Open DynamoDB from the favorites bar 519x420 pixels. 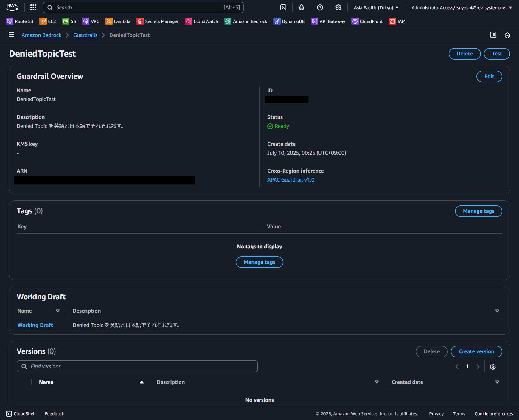tap(289, 21)
